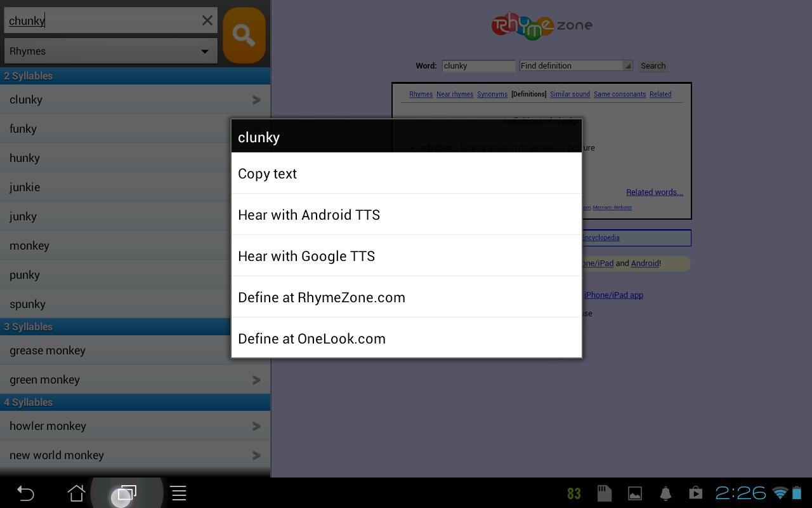Tap the shopping bag market icon
This screenshot has height=508, width=812.
[x=696, y=493]
